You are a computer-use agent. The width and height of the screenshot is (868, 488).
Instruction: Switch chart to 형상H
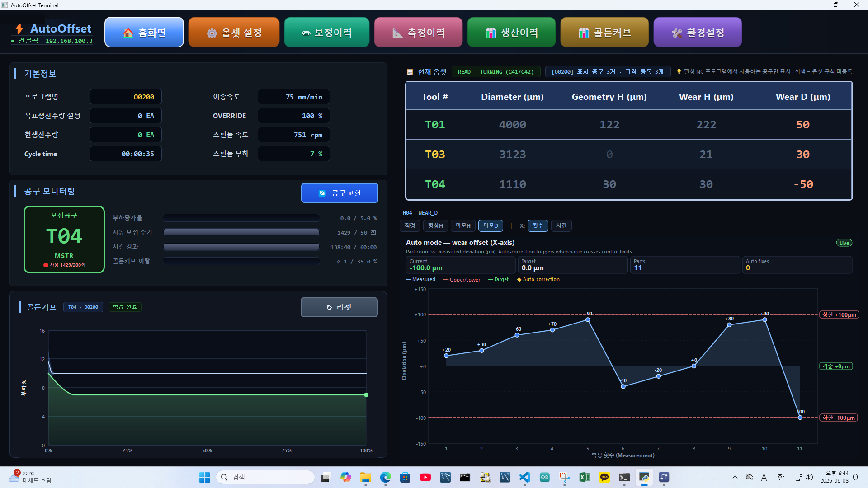point(436,225)
